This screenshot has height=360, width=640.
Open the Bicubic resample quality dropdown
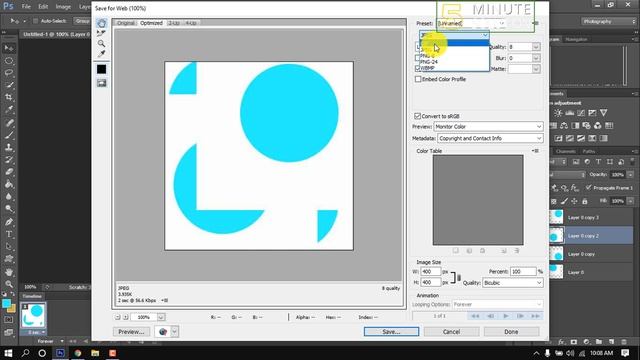coord(513,283)
